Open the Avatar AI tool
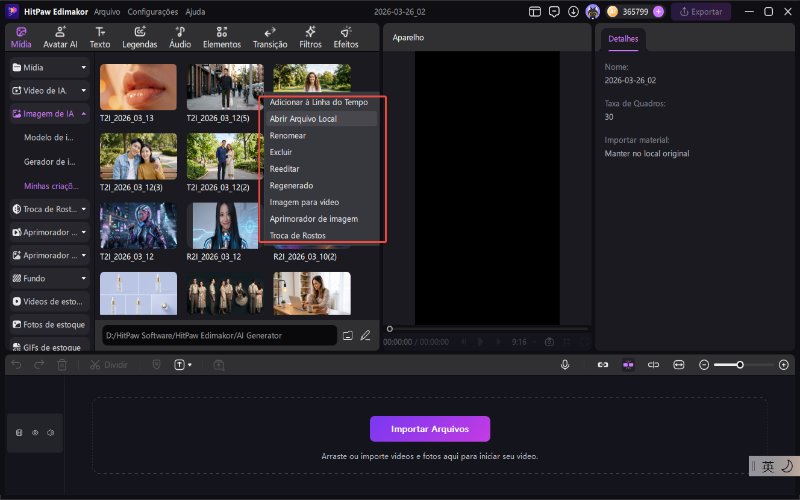Screen dimensions: 800x500 pyautogui.click(x=60, y=38)
